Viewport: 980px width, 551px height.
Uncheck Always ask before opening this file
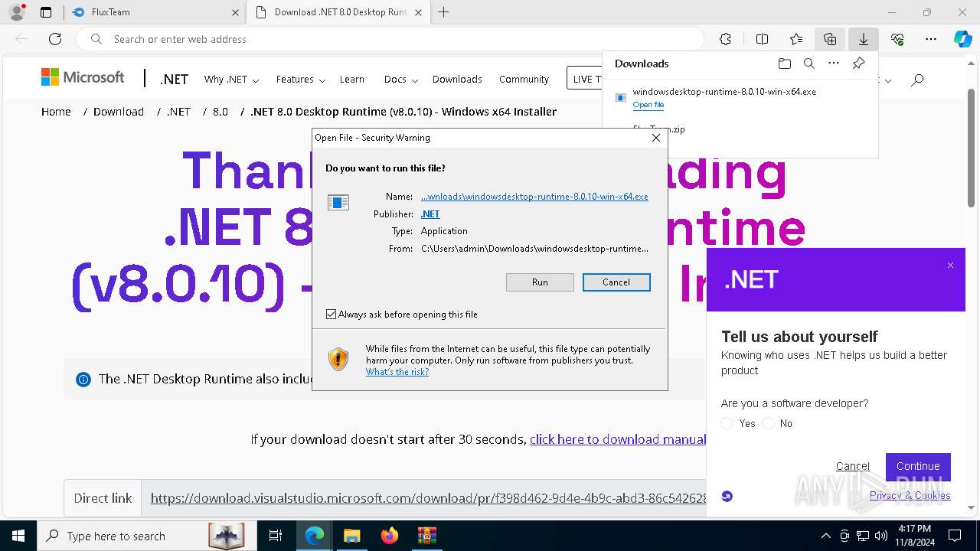click(332, 315)
